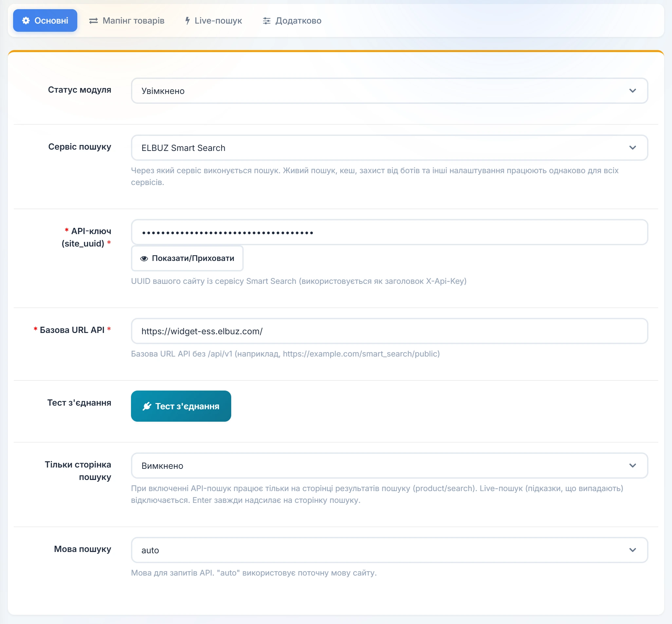672x624 pixels.
Task: Click the hint mentioning example.com/smart_search/public
Action: click(285, 354)
